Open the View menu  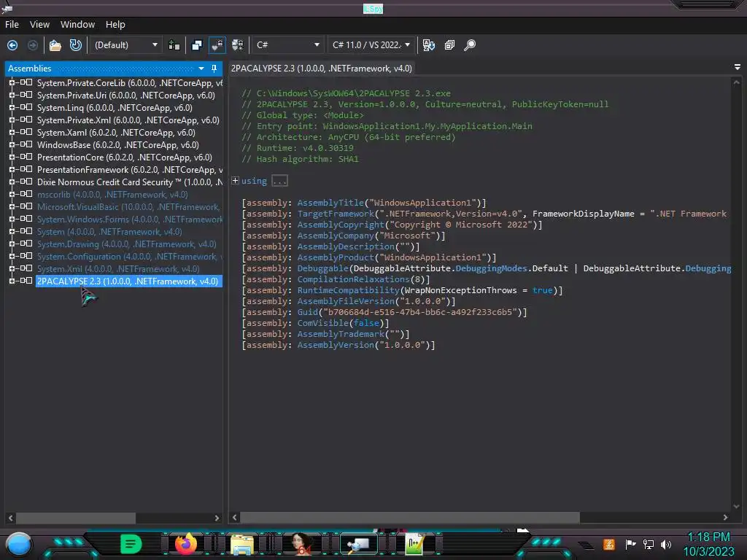[x=39, y=24]
